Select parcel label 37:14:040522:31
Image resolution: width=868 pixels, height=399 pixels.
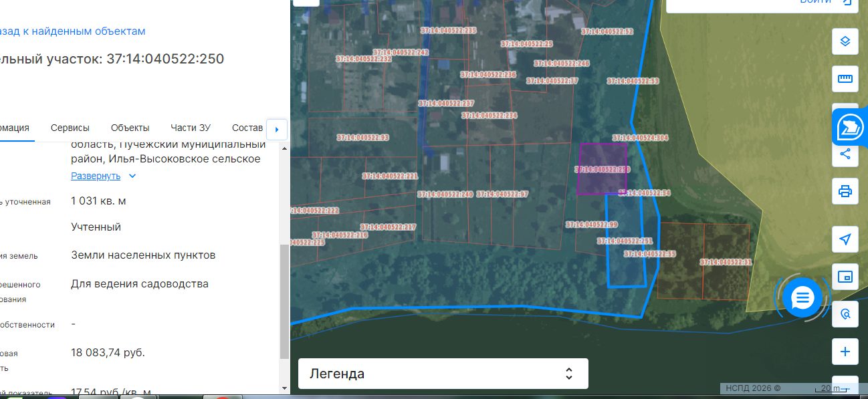click(726, 263)
